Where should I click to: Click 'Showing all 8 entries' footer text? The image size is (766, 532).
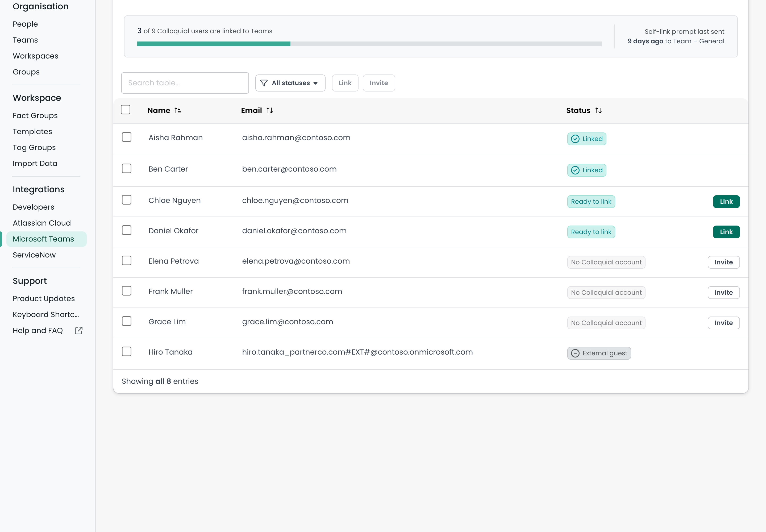(x=160, y=381)
